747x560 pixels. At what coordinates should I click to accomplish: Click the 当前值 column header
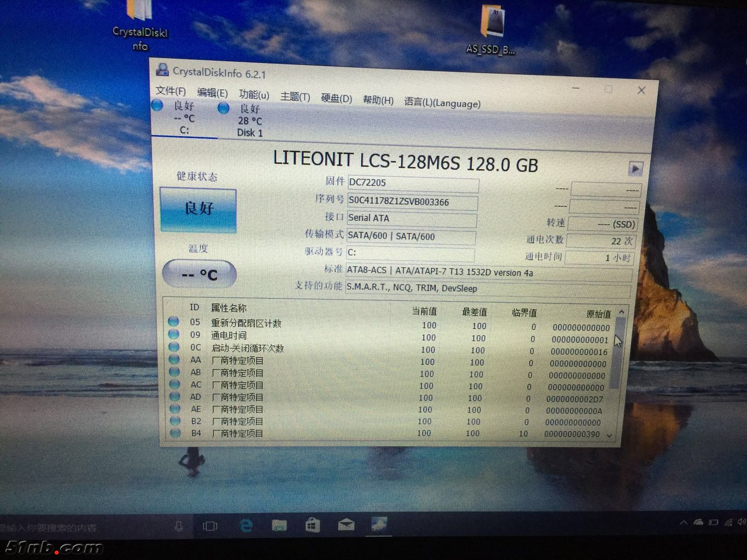coord(424,311)
